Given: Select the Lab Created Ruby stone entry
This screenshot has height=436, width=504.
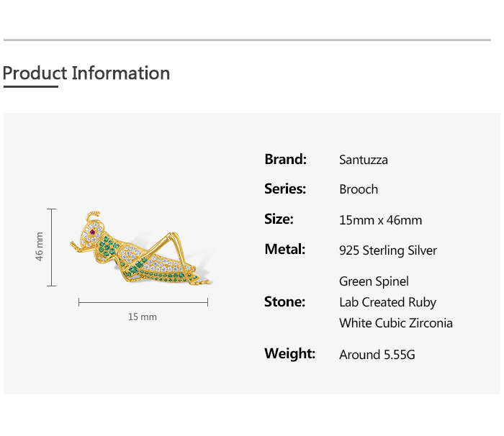Looking at the screenshot, I should click(x=388, y=302).
